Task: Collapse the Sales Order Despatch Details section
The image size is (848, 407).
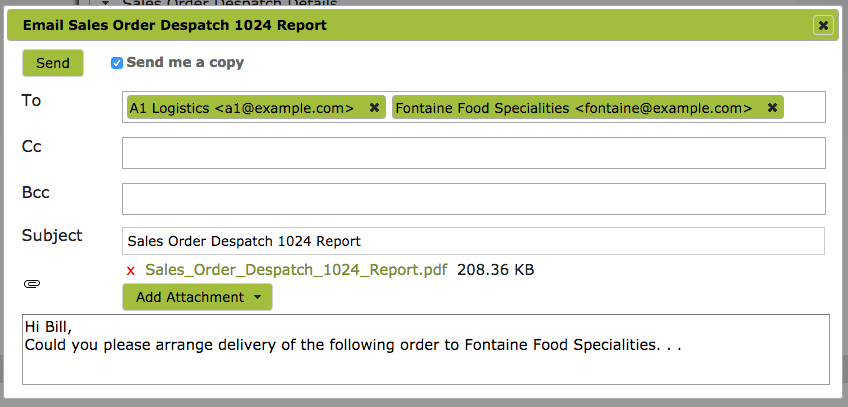Action: 105,3
